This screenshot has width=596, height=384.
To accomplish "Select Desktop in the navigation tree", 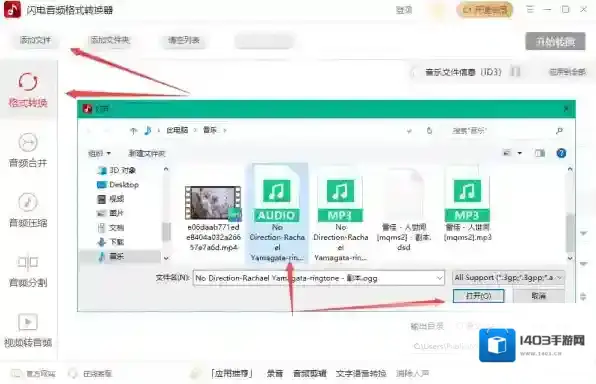I will pos(118,185).
